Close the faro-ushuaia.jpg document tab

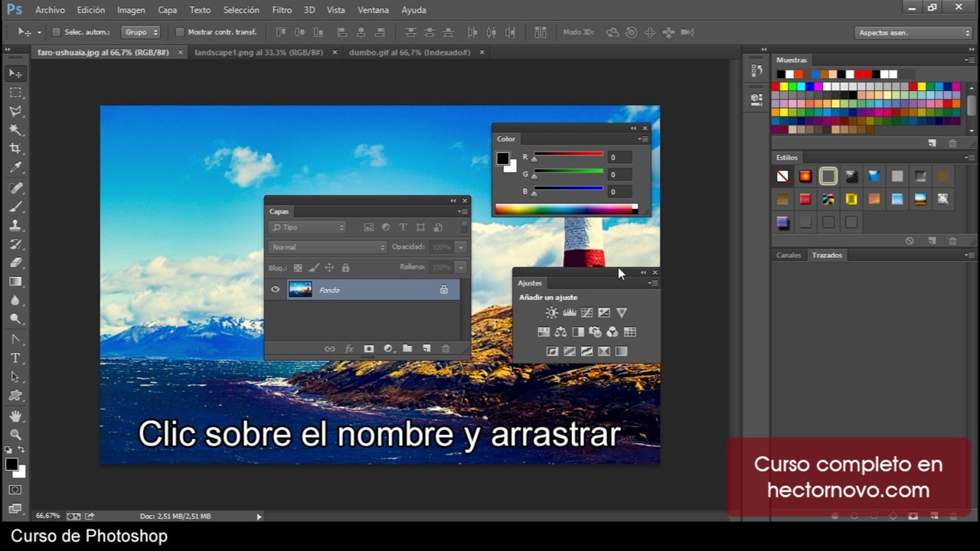pyautogui.click(x=181, y=53)
